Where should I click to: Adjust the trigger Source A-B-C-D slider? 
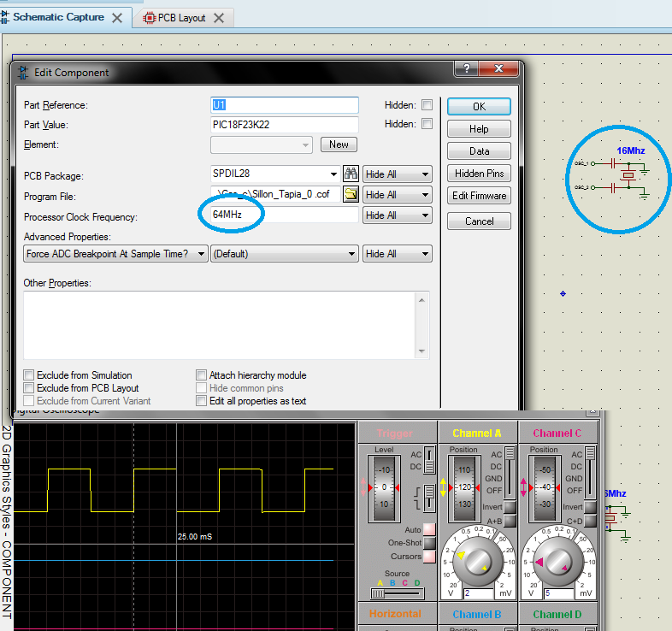point(398,593)
